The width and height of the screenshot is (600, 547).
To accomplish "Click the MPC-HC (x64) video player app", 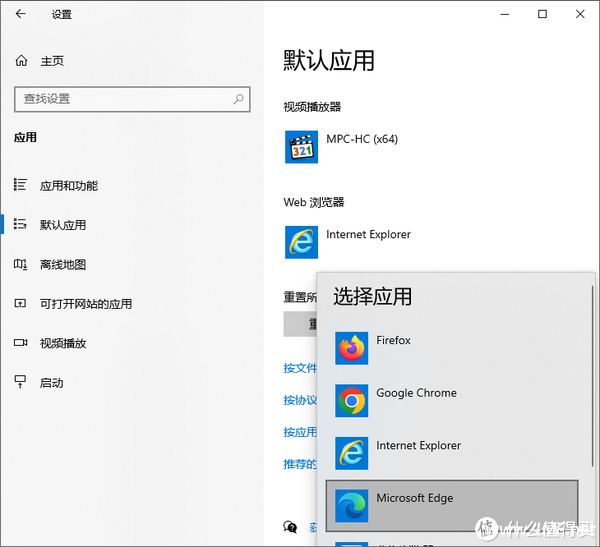I will [361, 140].
